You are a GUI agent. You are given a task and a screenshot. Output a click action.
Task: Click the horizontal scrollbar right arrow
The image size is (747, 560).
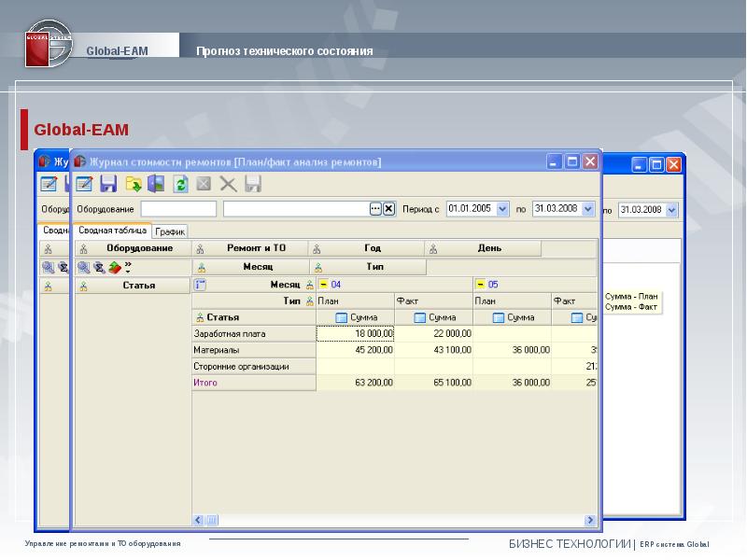(x=590, y=520)
